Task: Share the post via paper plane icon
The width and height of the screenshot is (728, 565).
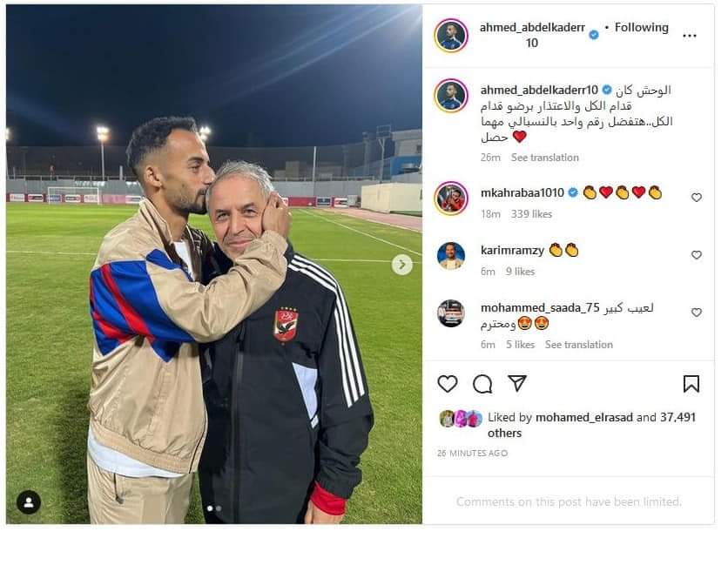Action: pyautogui.click(x=517, y=383)
